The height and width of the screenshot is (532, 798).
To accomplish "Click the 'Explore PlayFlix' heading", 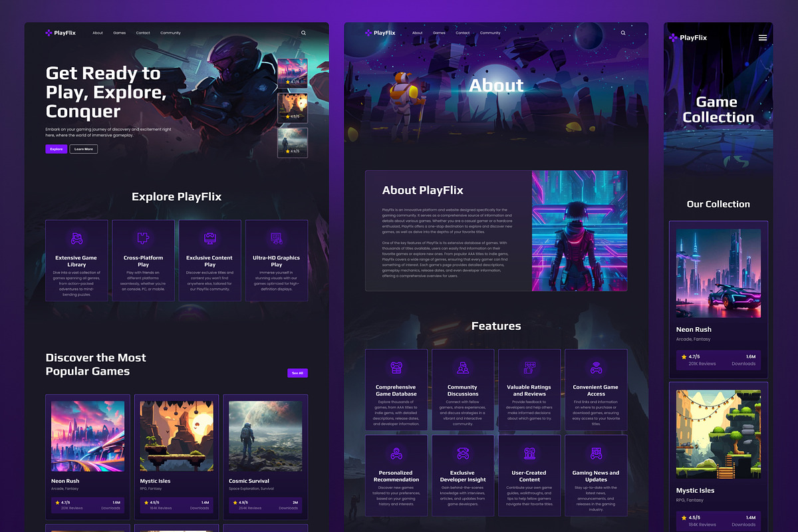I will coord(176,196).
